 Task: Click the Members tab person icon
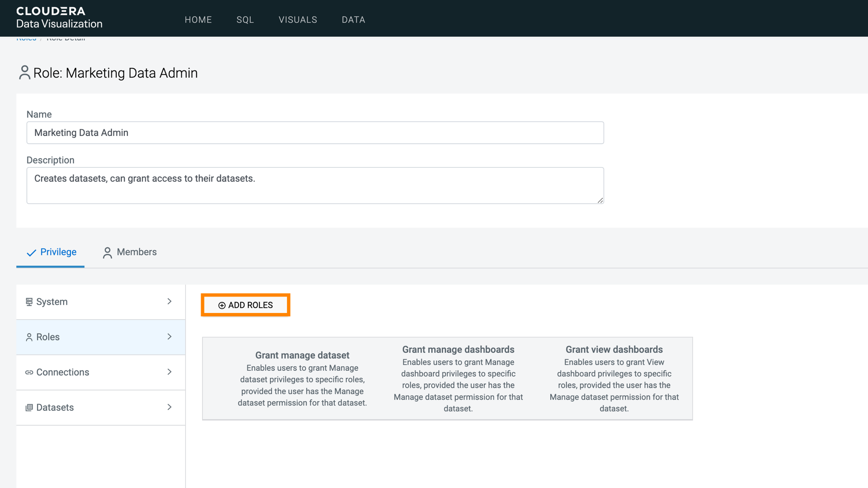107,253
